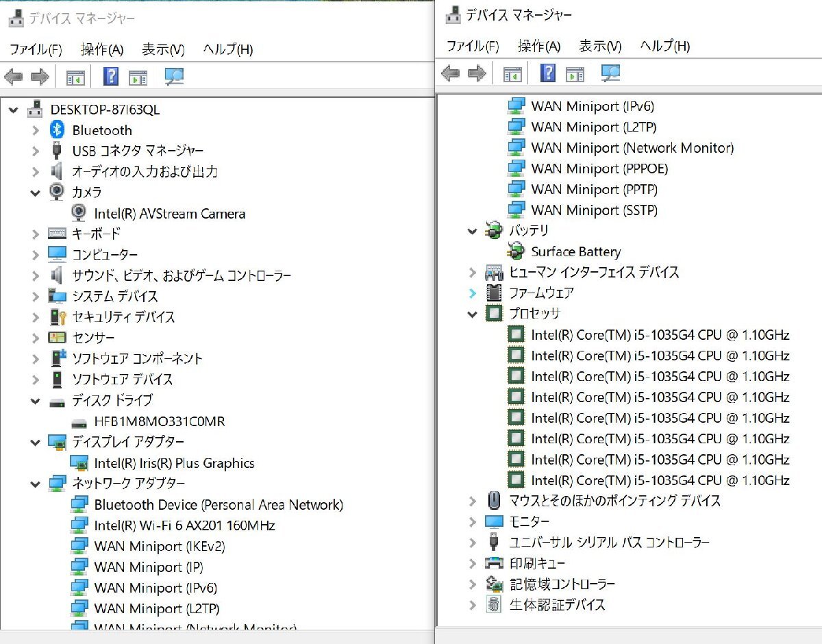Viewport: 822px width, 644px height.
Task: Open ファイル(F) menu in right window
Action: pyautogui.click(x=473, y=46)
